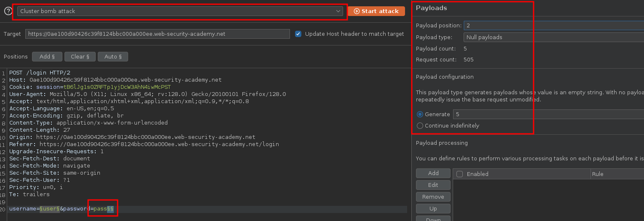Click the help question mark icon
The width and height of the screenshot is (644, 221).
(8, 11)
